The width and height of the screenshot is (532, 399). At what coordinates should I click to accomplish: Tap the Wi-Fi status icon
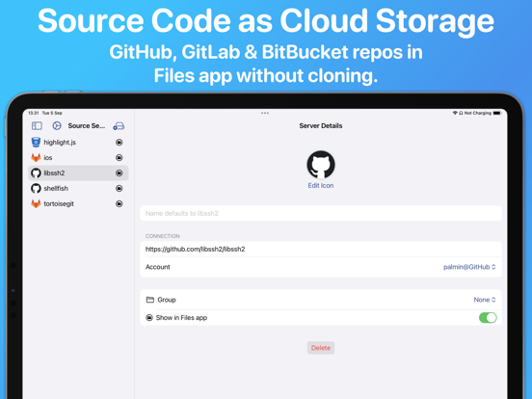pyautogui.click(x=455, y=113)
